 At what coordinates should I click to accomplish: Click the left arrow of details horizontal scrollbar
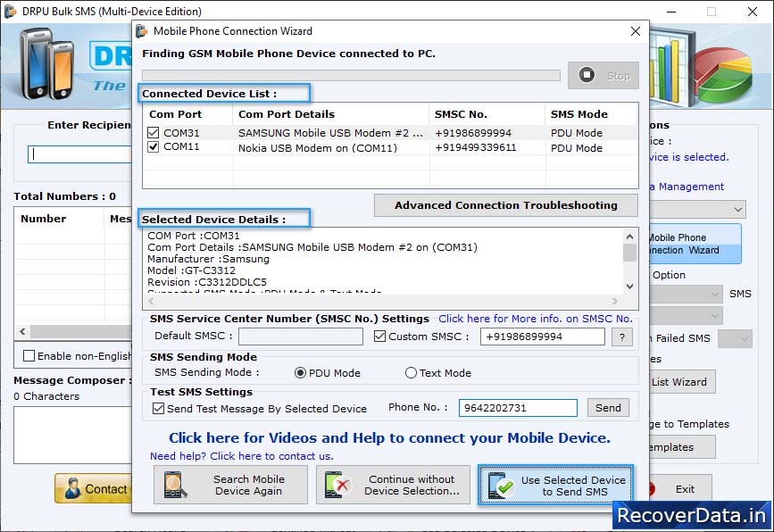[x=152, y=301]
